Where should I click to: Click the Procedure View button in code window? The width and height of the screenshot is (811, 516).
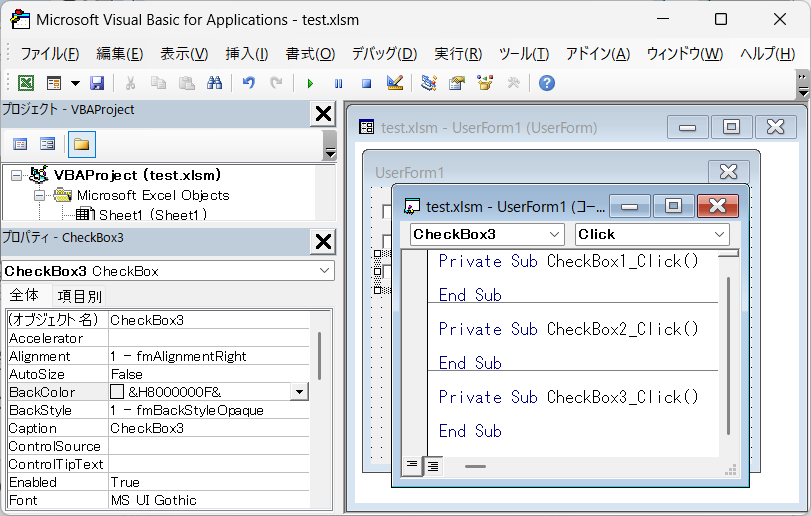(412, 466)
